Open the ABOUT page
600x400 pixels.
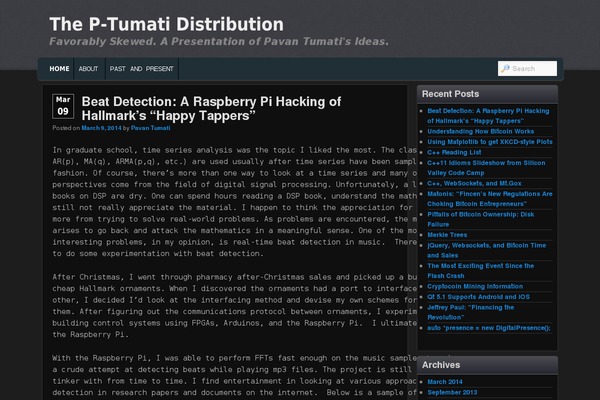click(88, 69)
